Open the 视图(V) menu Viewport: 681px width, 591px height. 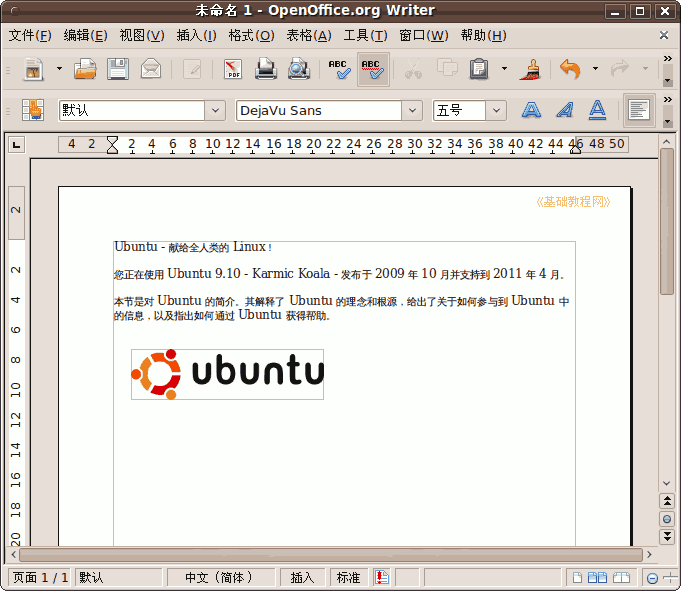pyautogui.click(x=142, y=36)
